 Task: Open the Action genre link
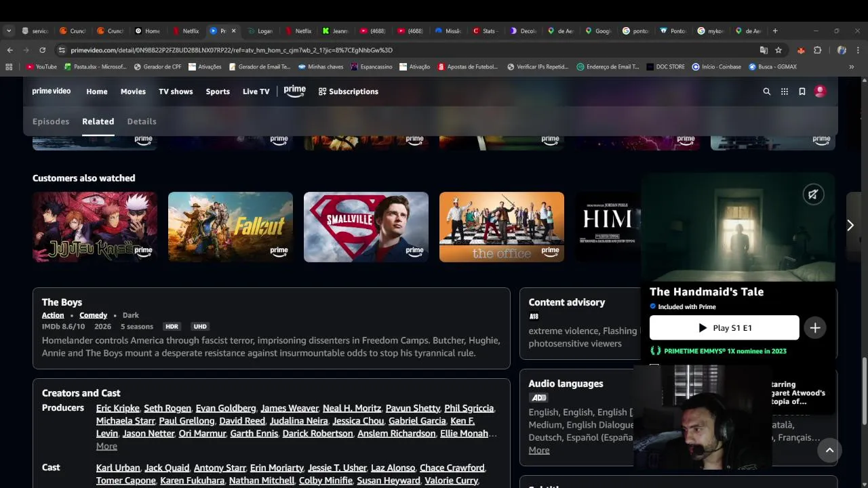[53, 315]
